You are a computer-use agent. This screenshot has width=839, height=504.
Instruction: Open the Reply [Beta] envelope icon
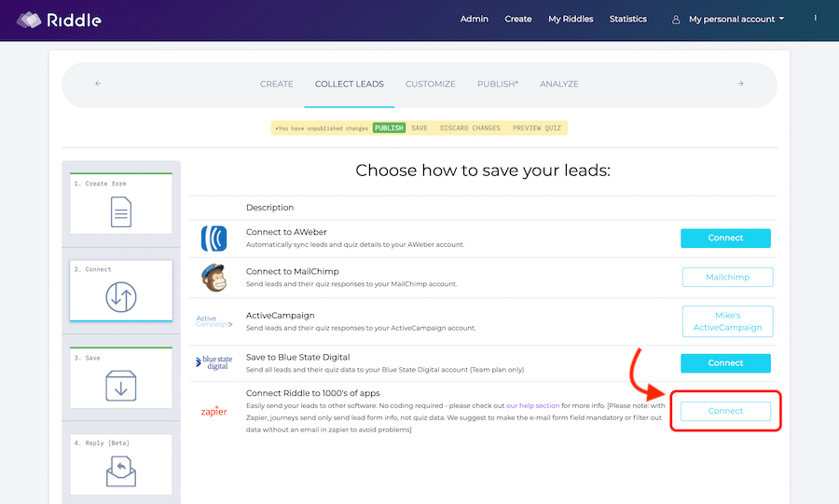(121, 471)
